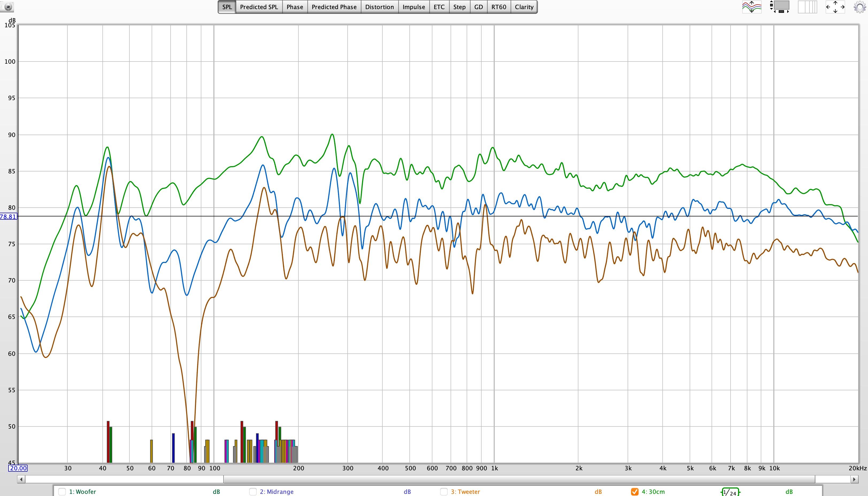This screenshot has width=868, height=496.
Task: Capture the graph with the camera icon
Action: 7,6
